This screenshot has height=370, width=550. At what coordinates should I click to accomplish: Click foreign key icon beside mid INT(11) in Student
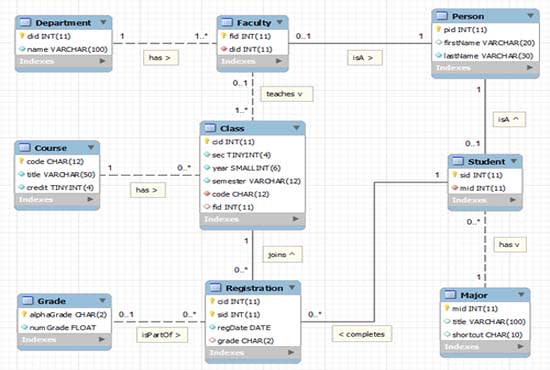point(455,188)
